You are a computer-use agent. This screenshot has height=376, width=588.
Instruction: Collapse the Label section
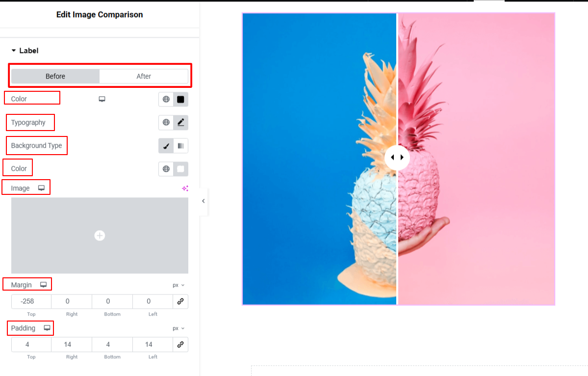[x=14, y=51]
